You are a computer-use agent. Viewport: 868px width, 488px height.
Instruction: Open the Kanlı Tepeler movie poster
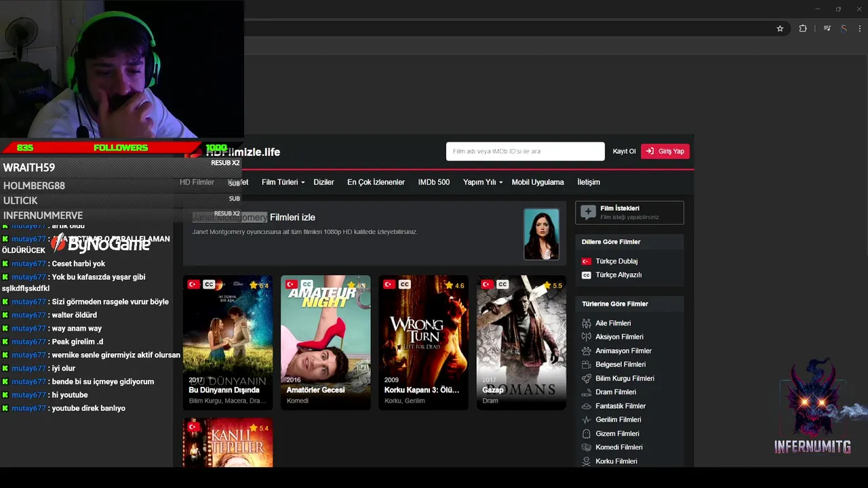[x=228, y=443]
